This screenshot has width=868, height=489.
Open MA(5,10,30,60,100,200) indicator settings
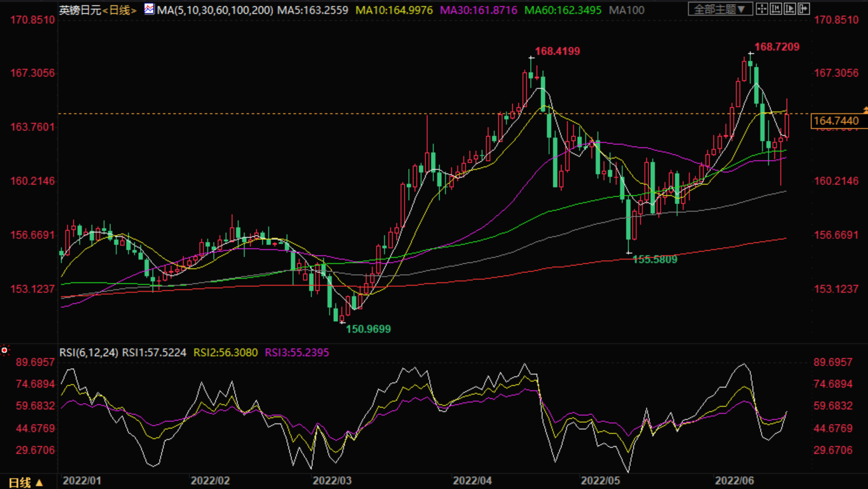pos(215,10)
